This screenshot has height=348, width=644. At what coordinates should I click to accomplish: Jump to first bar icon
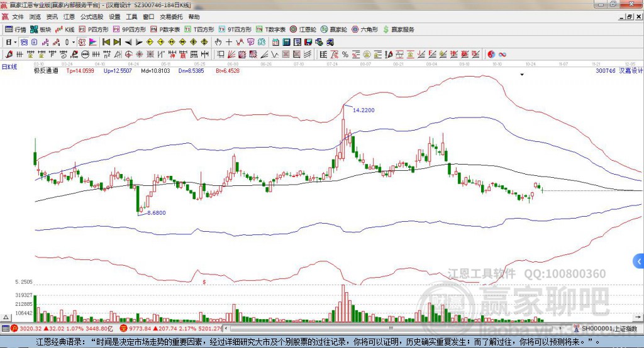106,42
